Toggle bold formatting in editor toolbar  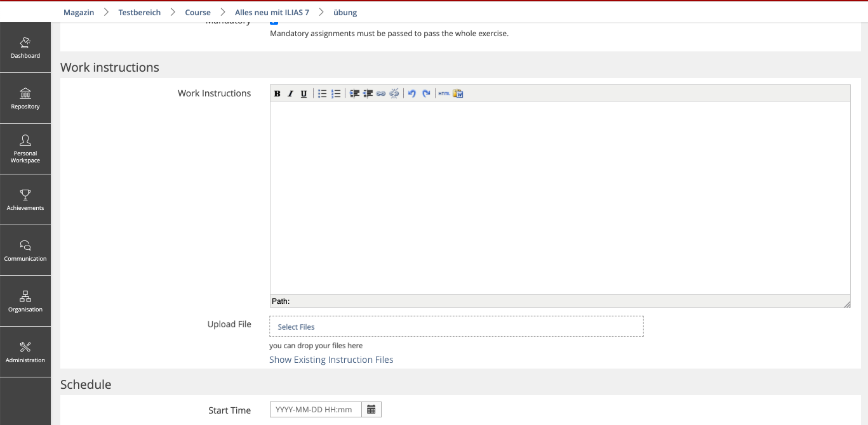(x=277, y=94)
